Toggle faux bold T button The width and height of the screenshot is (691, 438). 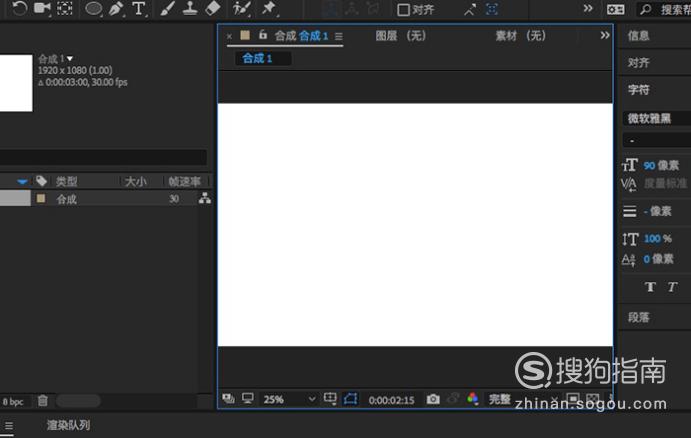[x=650, y=287]
